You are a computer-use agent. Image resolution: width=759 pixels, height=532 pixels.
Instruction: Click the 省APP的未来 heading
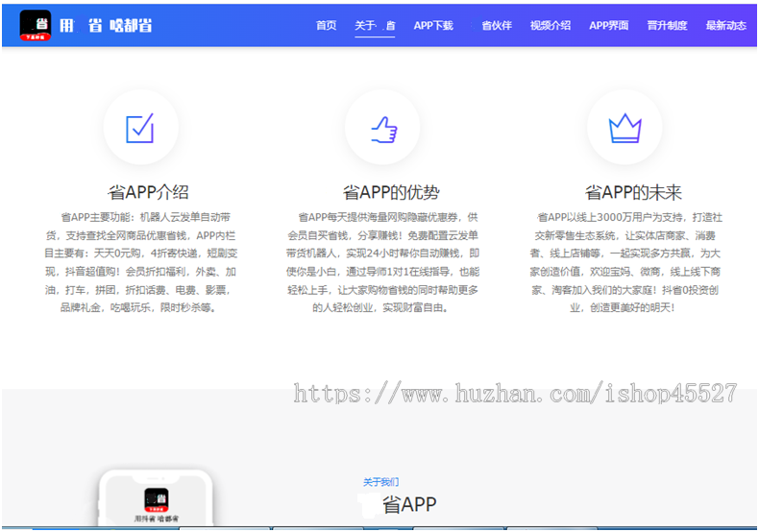(x=633, y=192)
